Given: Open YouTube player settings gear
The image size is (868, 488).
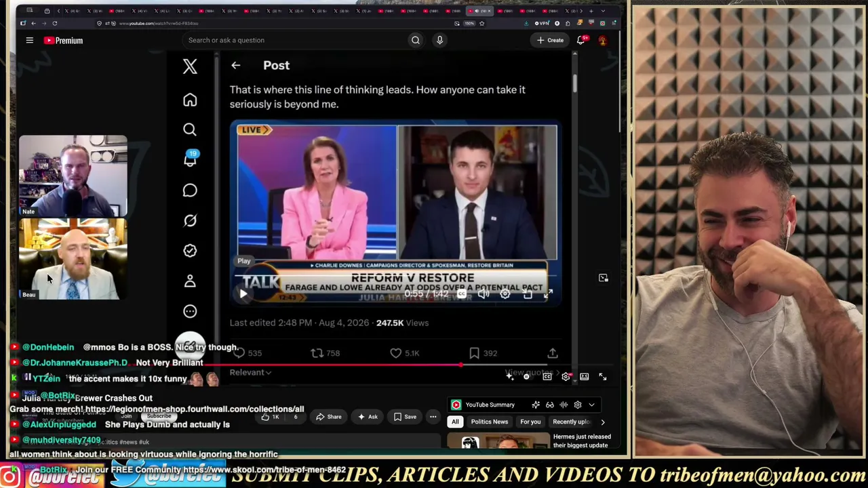Looking at the screenshot, I should pos(566,377).
